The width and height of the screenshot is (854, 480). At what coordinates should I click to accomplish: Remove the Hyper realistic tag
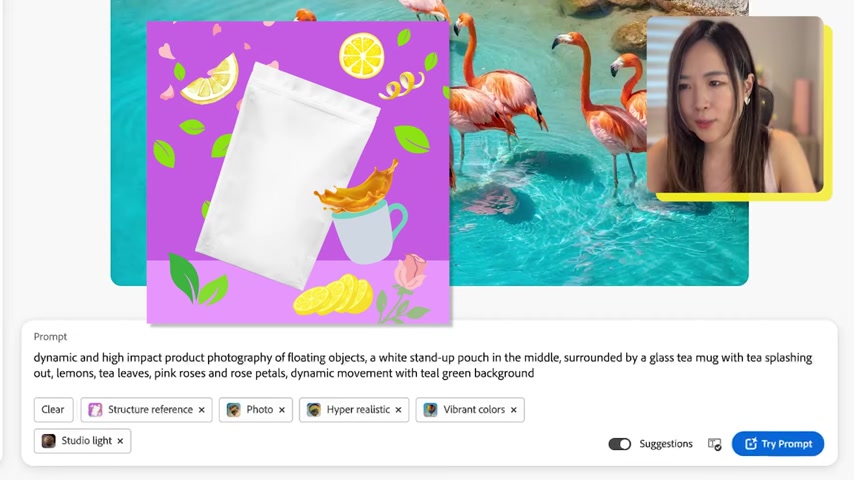(x=398, y=410)
